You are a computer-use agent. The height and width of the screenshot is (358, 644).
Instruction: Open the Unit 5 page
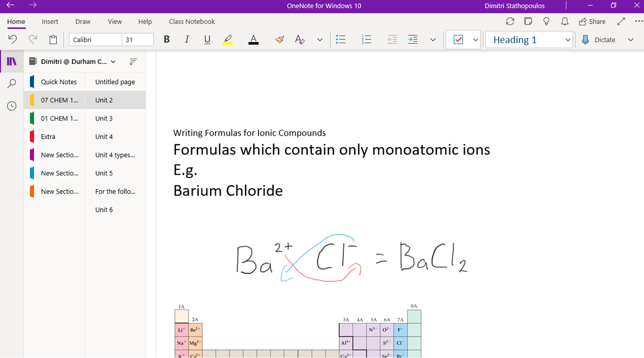[x=104, y=173]
